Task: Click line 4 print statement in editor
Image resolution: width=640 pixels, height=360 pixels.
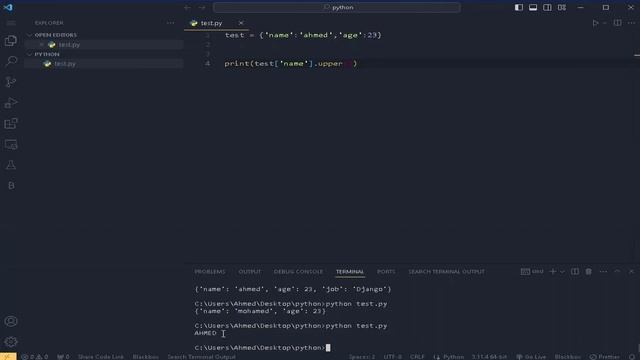Action: coord(291,64)
